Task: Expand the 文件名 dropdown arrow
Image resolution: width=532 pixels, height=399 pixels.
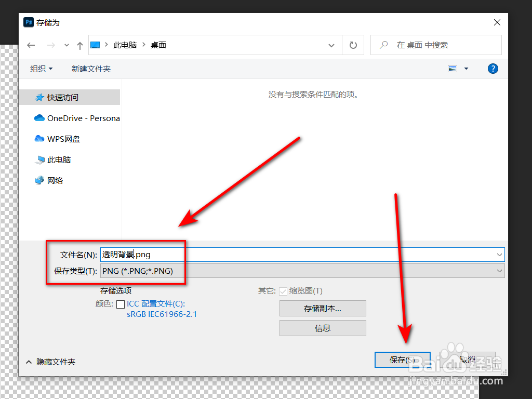Action: pos(499,255)
